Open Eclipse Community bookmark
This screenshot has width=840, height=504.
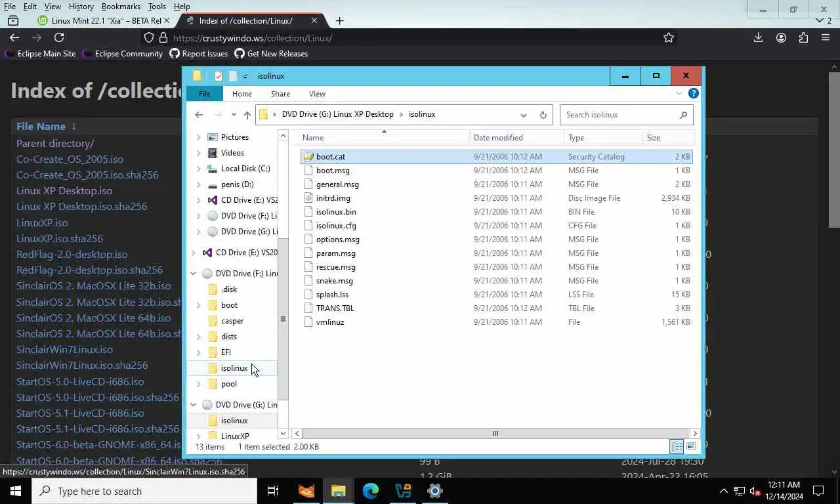coord(123,54)
